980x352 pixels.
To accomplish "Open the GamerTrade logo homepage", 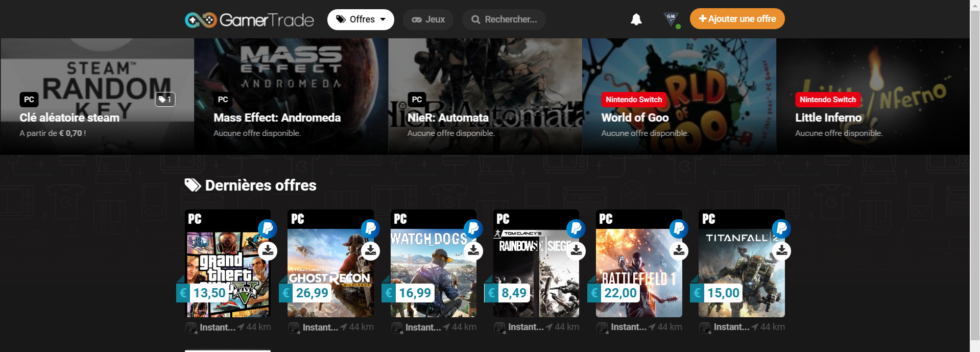I will pyautogui.click(x=249, y=20).
